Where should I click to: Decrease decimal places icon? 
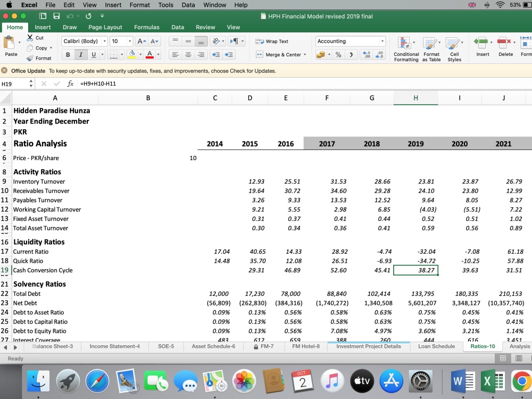380,54
